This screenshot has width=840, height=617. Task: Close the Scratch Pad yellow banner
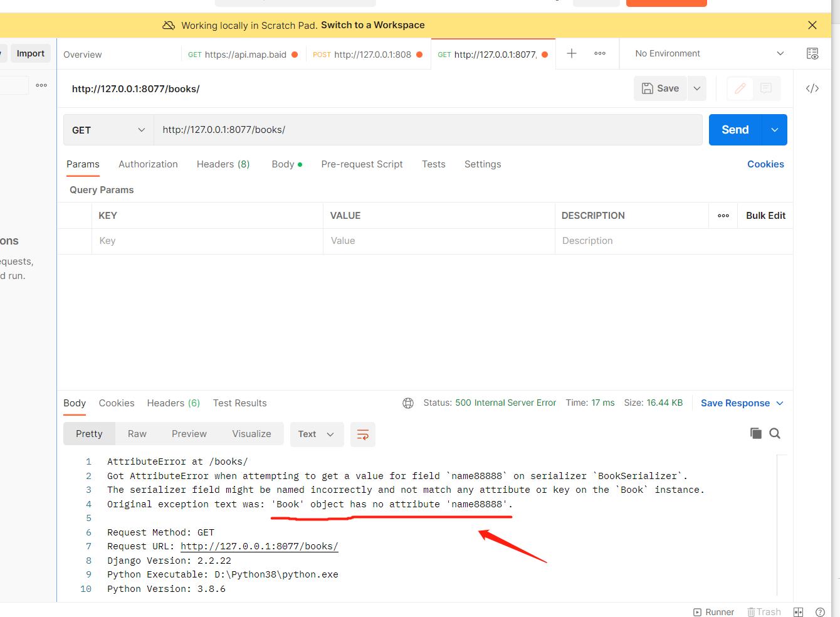pyautogui.click(x=812, y=25)
